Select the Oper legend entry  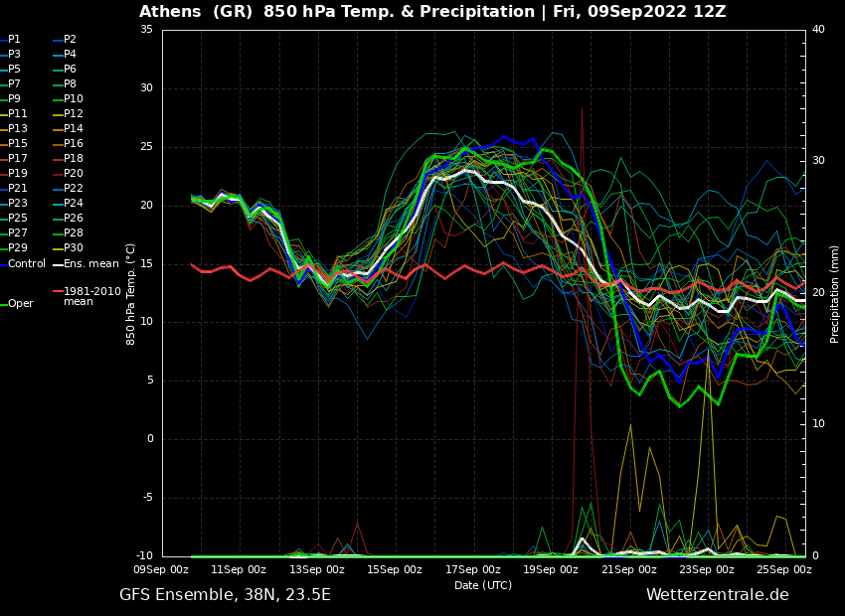[20, 304]
